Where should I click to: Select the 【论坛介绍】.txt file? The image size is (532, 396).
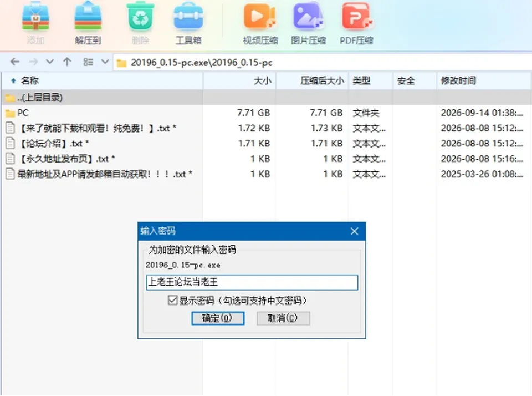coord(266,143)
